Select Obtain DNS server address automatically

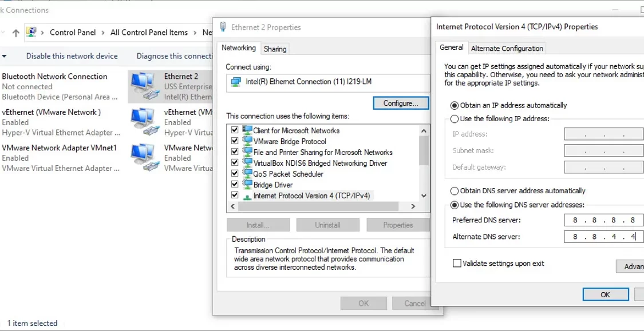[x=455, y=191]
